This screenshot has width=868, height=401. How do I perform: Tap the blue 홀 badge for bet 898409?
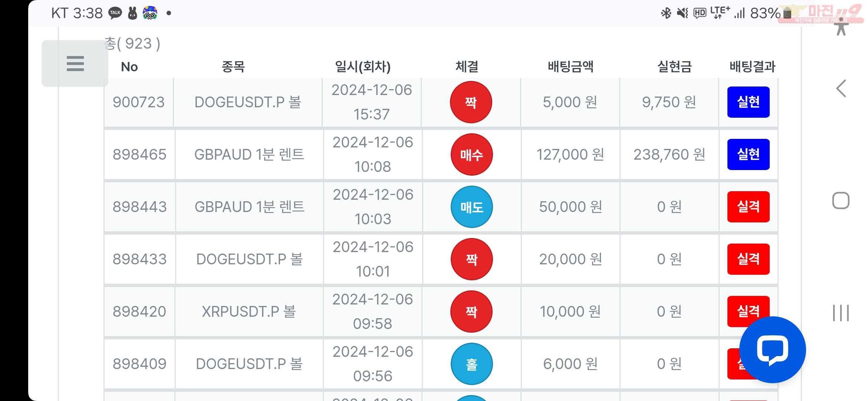click(471, 364)
